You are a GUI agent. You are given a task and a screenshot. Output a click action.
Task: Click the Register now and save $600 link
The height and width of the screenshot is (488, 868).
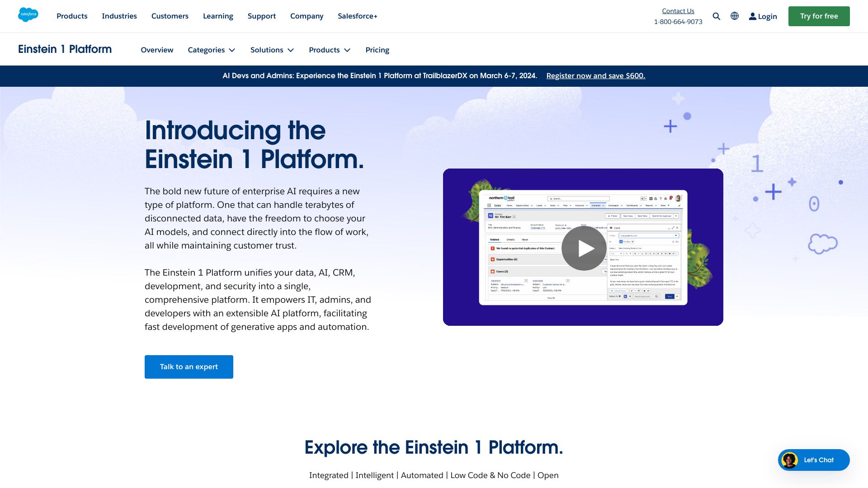(595, 75)
